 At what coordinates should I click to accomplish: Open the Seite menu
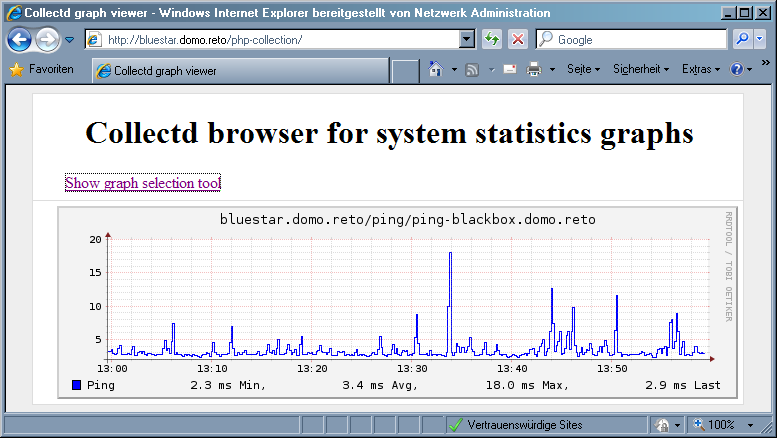pos(582,70)
